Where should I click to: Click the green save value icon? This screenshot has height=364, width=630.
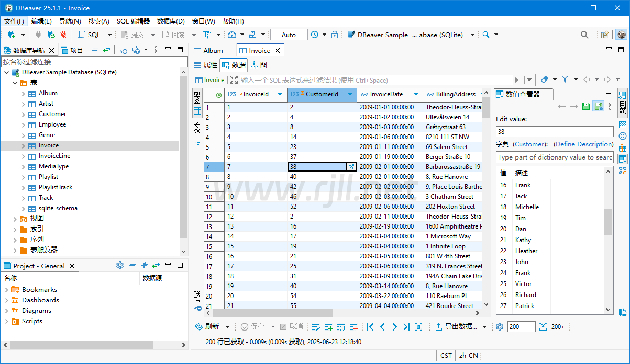click(587, 106)
